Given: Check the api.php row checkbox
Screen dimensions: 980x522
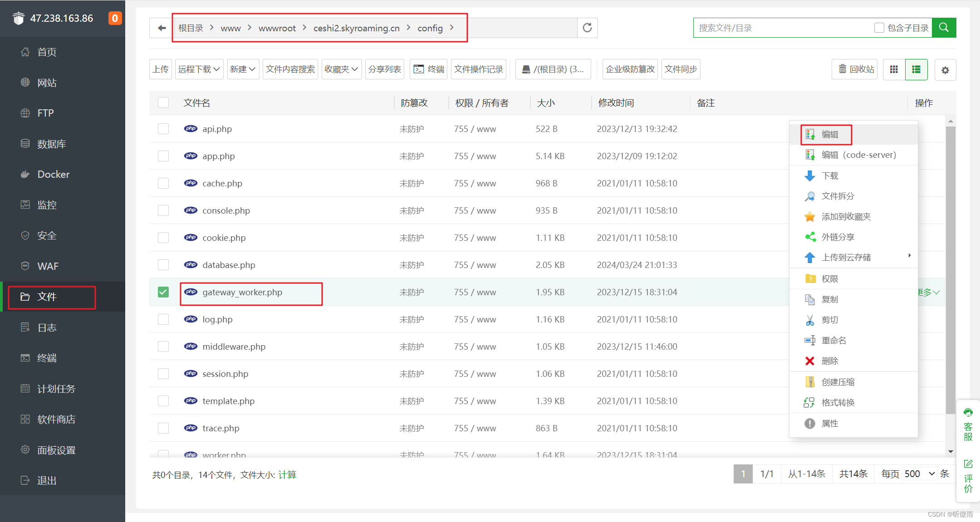Looking at the screenshot, I should tap(163, 129).
